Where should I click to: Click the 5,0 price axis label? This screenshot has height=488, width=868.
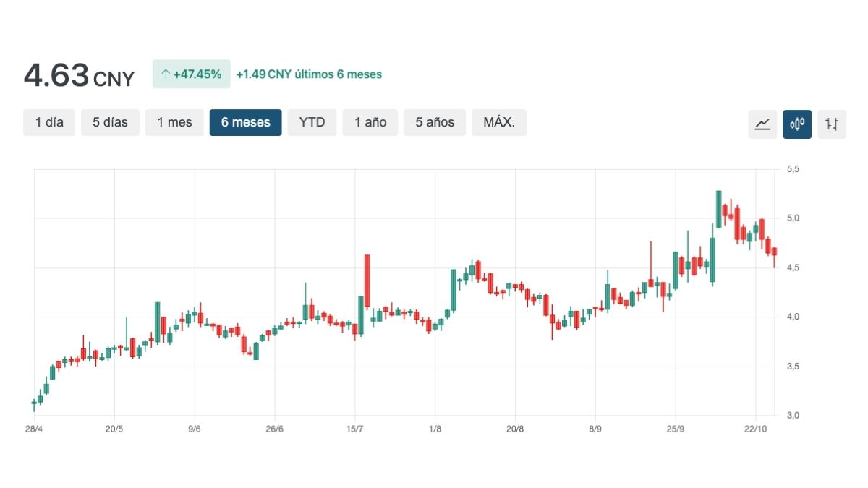click(793, 218)
